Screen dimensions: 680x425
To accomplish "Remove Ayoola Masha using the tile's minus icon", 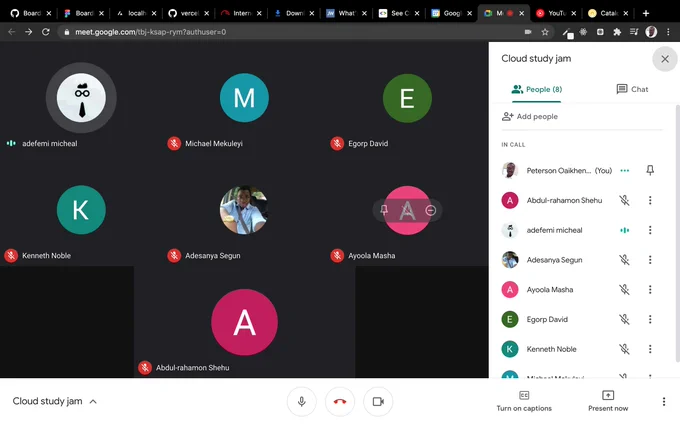I will (x=431, y=210).
